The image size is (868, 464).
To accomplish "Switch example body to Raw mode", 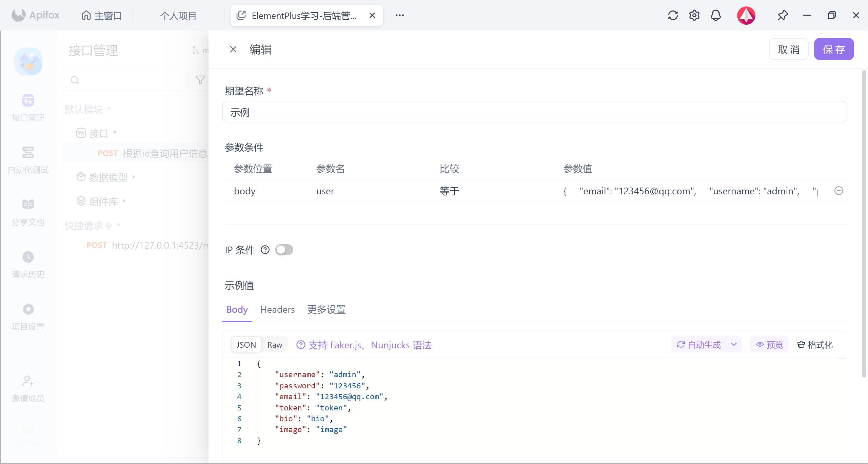I will [x=275, y=345].
